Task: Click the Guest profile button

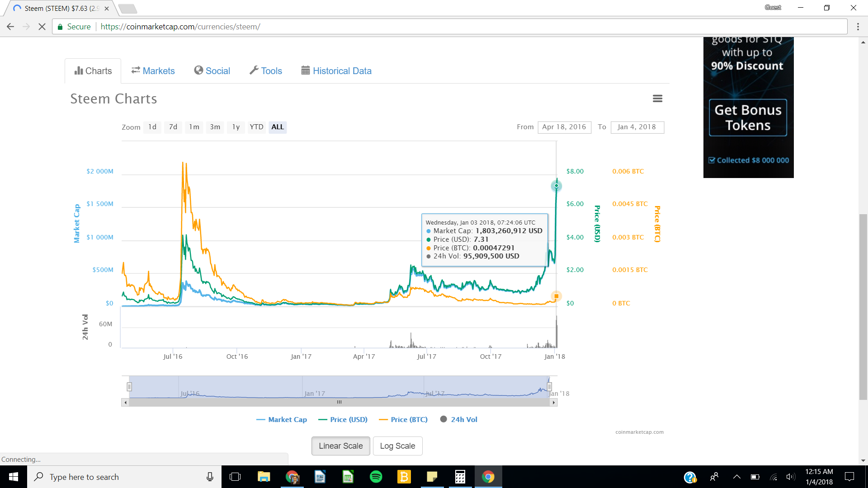Action: (x=773, y=7)
